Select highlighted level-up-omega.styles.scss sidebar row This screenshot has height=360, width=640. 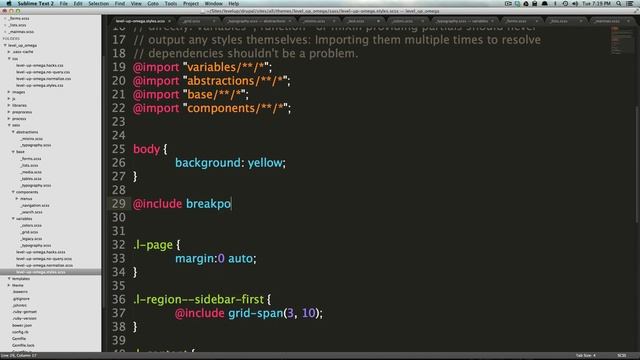[x=51, y=272]
